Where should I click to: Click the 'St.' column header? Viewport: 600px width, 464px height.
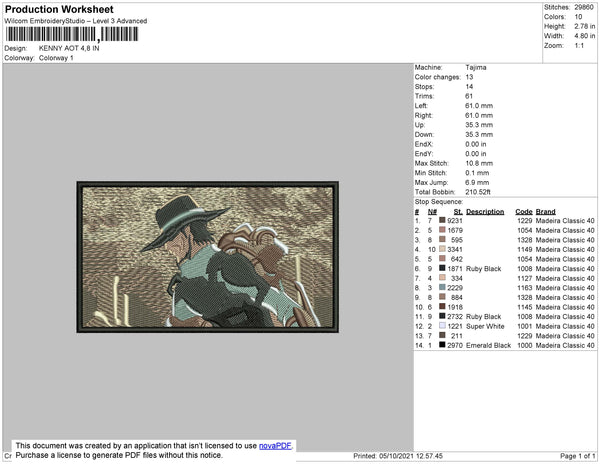tap(458, 212)
